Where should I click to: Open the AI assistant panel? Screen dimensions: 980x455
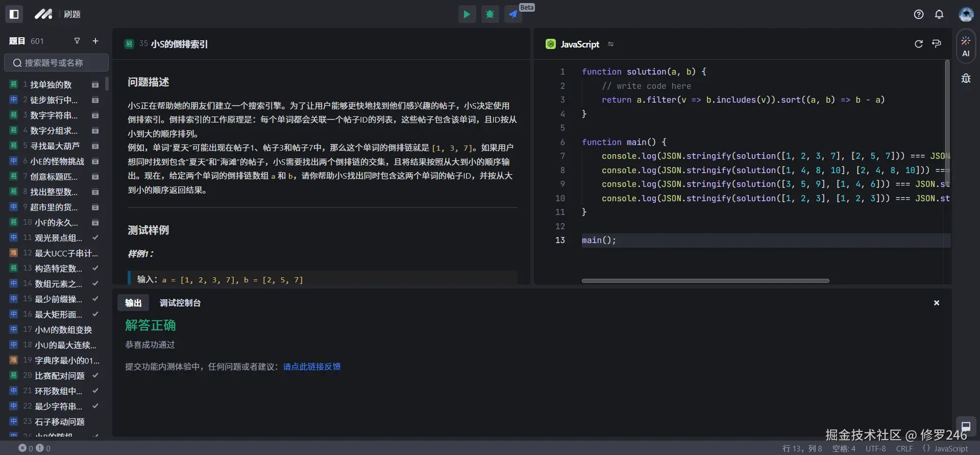click(x=966, y=46)
